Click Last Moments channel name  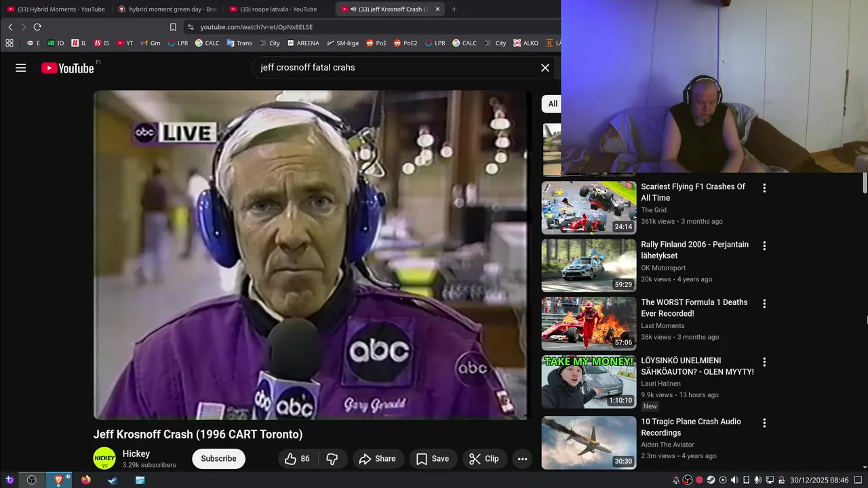coord(663,326)
